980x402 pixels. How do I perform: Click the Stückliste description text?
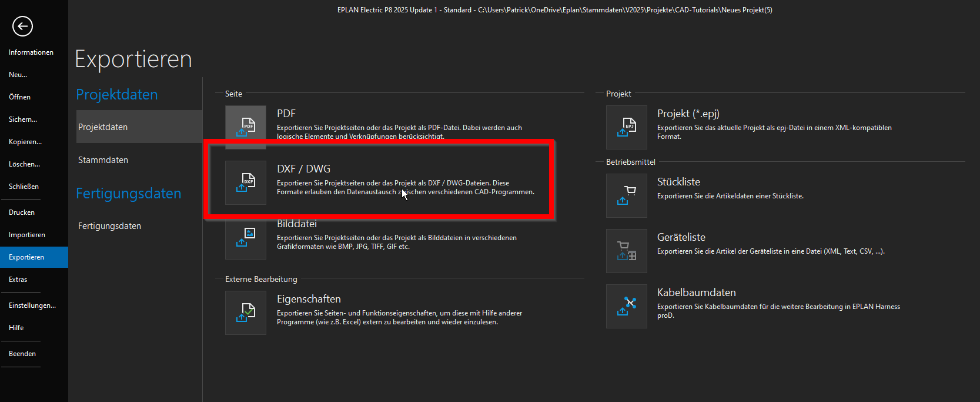730,196
